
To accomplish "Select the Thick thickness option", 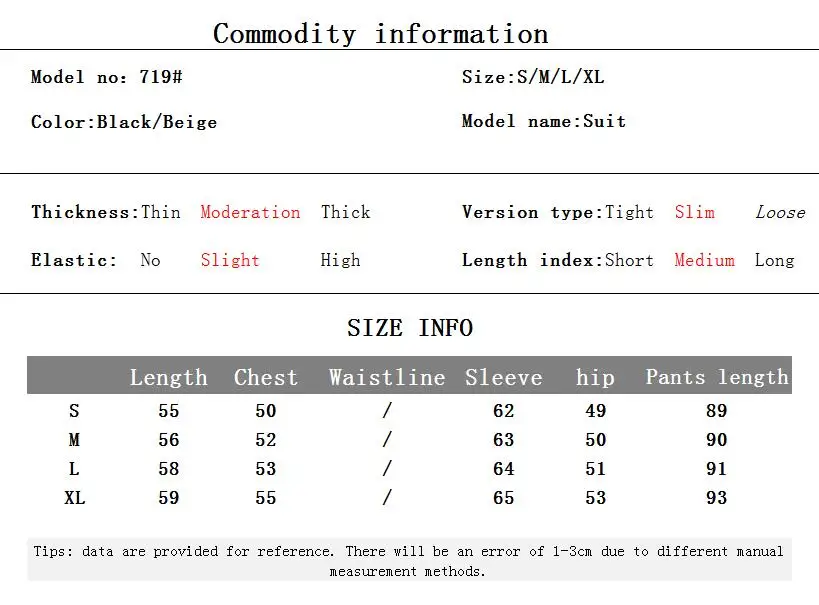I will point(345,212).
